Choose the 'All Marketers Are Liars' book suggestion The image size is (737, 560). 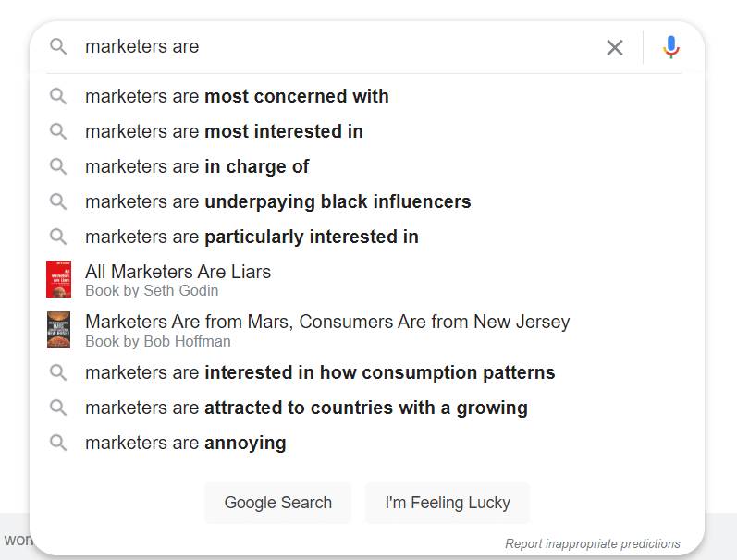[x=178, y=273]
